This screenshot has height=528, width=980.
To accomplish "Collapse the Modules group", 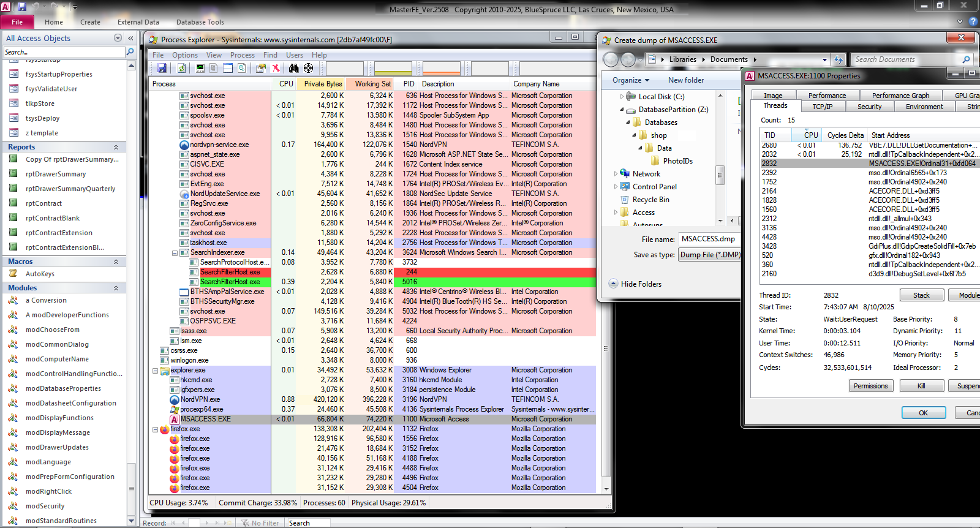I will 116,288.
